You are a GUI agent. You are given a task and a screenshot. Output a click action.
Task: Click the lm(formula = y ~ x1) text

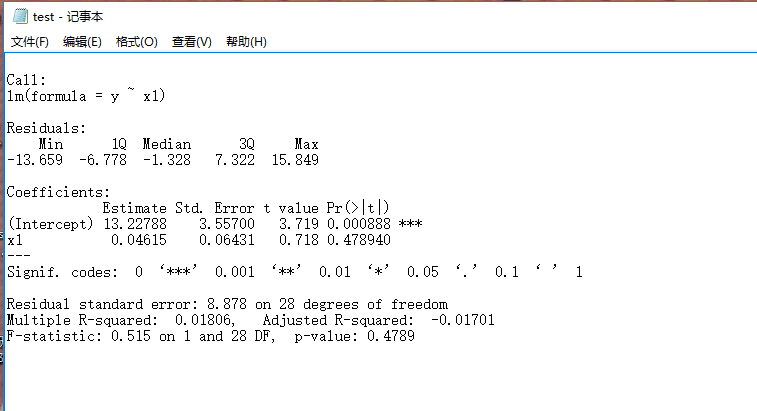point(86,96)
